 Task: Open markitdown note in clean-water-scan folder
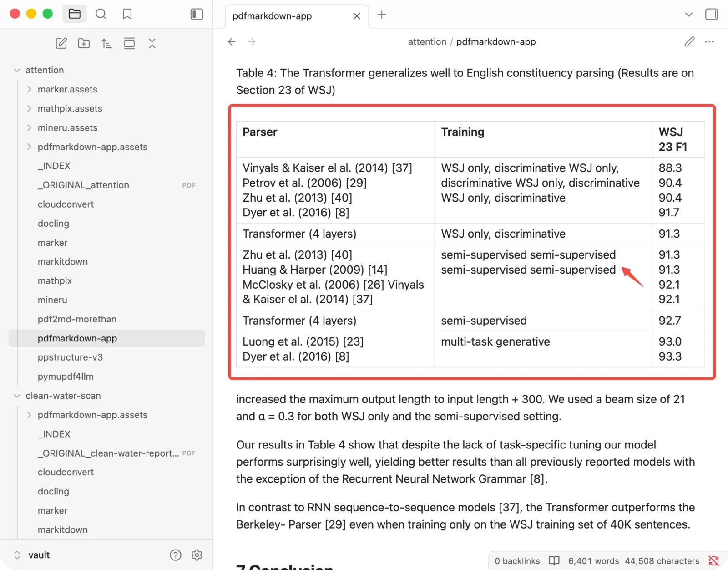point(106,529)
